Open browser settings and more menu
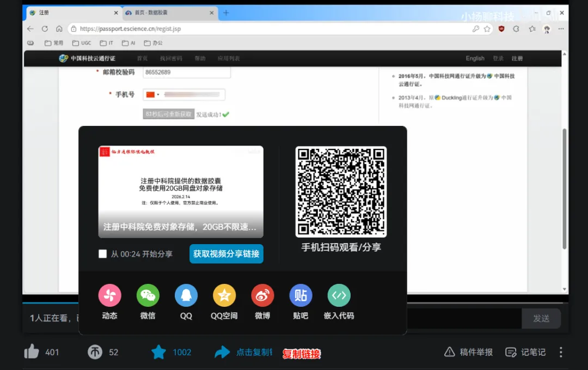Screen dimensions: 588x370 point(561,28)
